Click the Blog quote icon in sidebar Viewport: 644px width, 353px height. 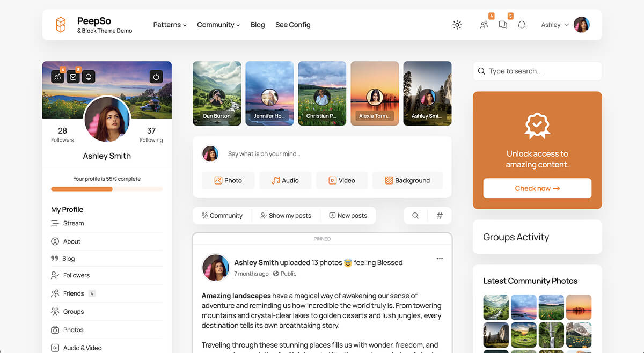(x=55, y=259)
